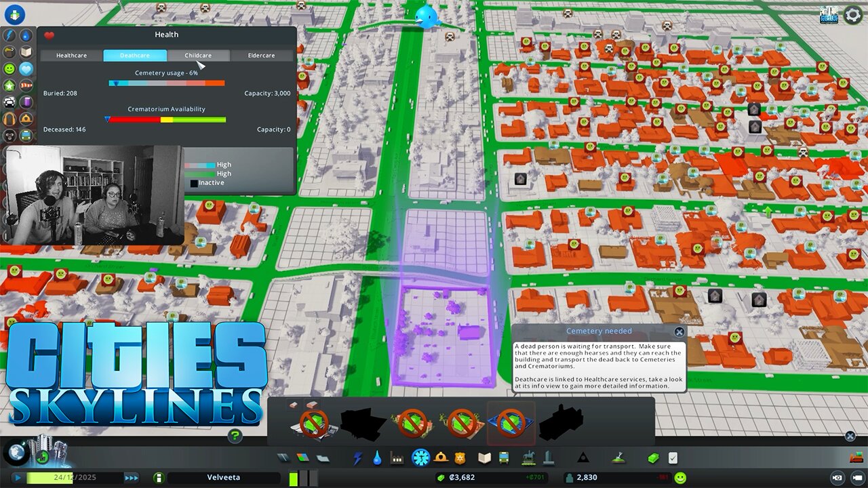
Task: Open the Wonders pyramid menu icon
Action: pyautogui.click(x=583, y=458)
